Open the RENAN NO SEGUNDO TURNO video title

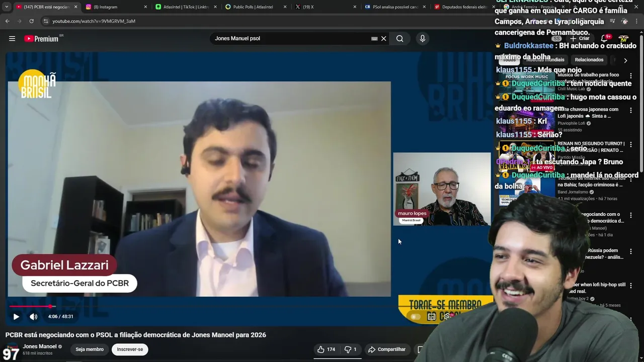(591, 147)
